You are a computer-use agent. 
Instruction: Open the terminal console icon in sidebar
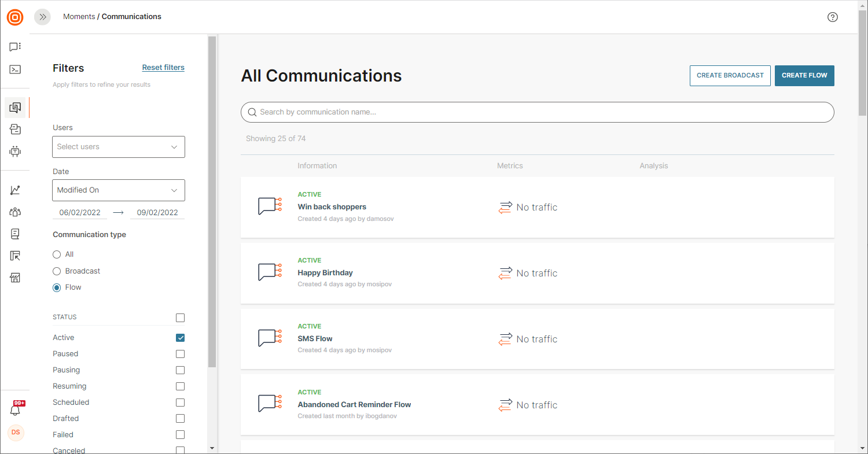pyautogui.click(x=15, y=69)
